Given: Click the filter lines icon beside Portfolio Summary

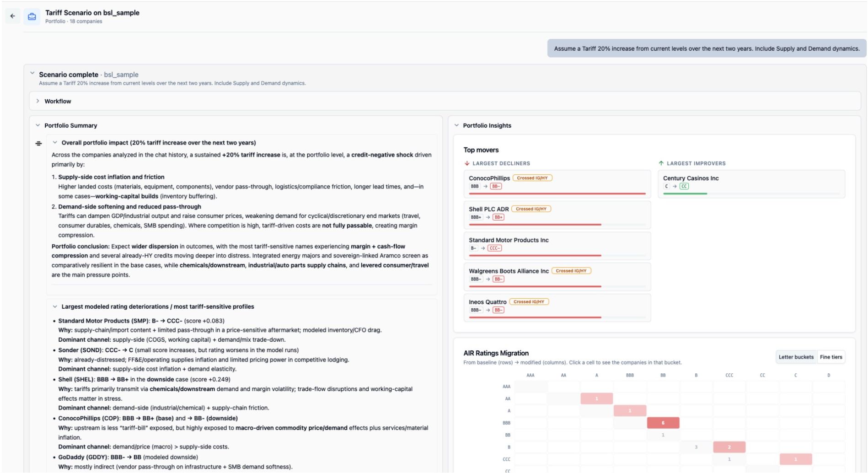Looking at the screenshot, I should pos(38,143).
